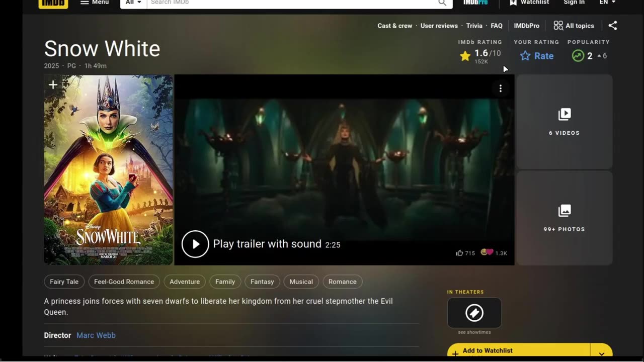
Task: Open the FAQ link
Action: coord(497,26)
